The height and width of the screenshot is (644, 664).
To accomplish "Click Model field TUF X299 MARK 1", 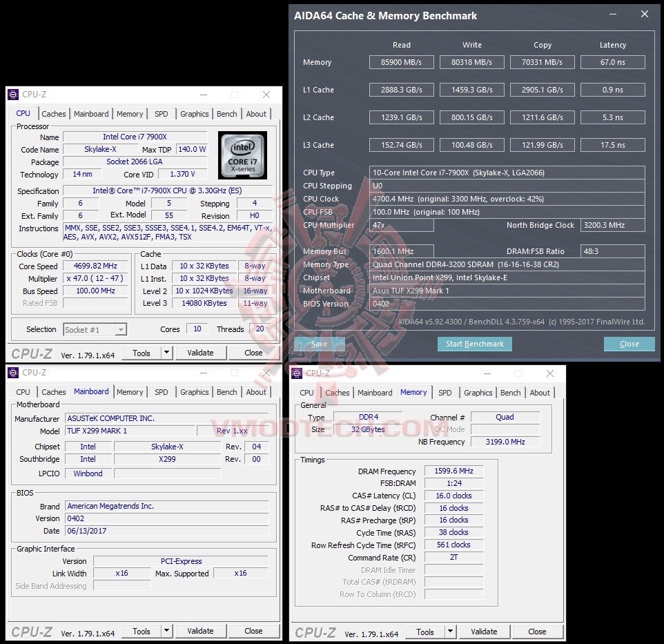I will [x=130, y=431].
